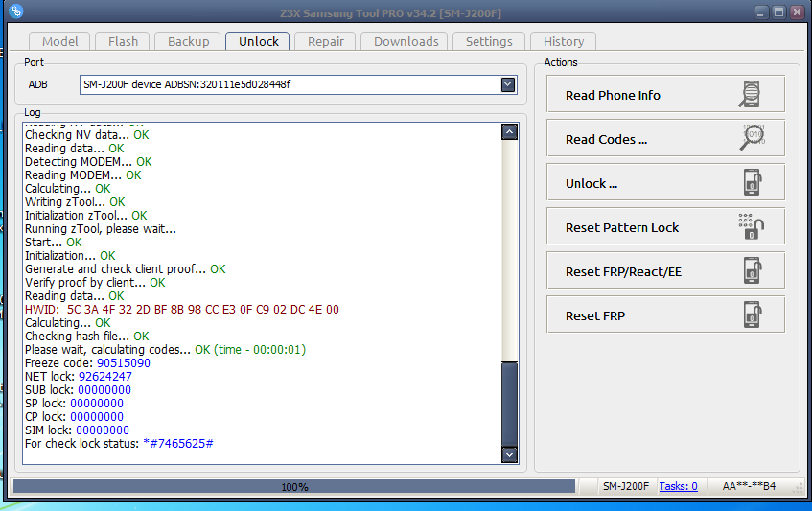Click the SM-J200F device ADB port field
812x511 pixels.
pos(298,84)
